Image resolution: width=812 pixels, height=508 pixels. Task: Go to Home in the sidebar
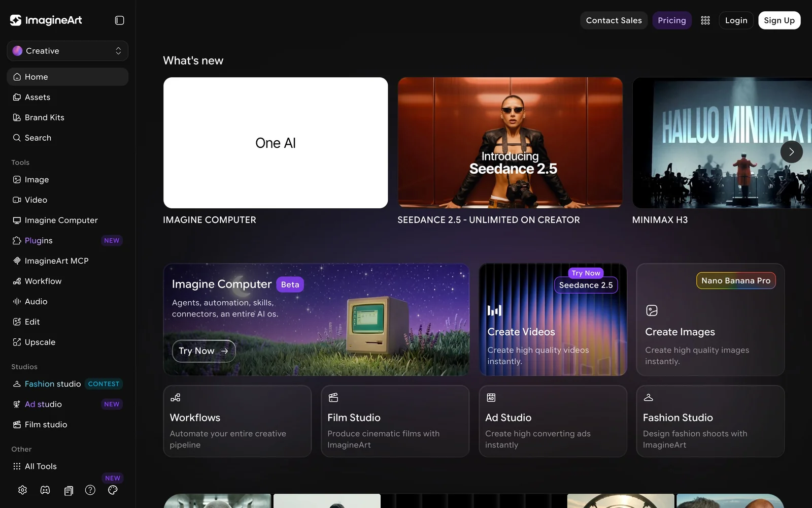67,77
